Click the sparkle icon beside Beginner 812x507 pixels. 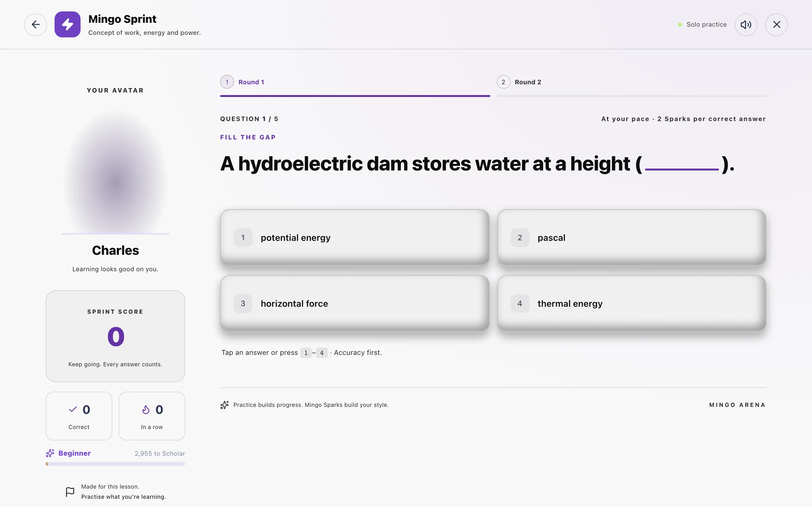pyautogui.click(x=50, y=453)
